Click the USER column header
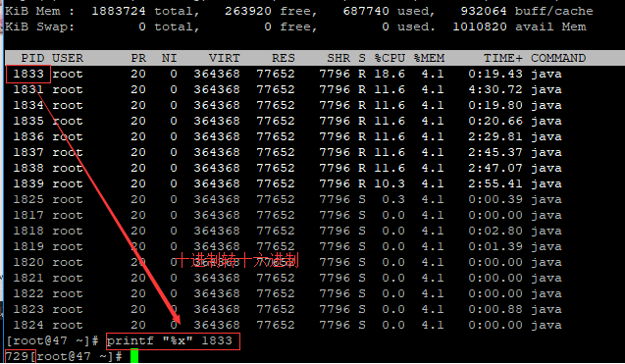This screenshot has height=364, width=625. (68, 58)
